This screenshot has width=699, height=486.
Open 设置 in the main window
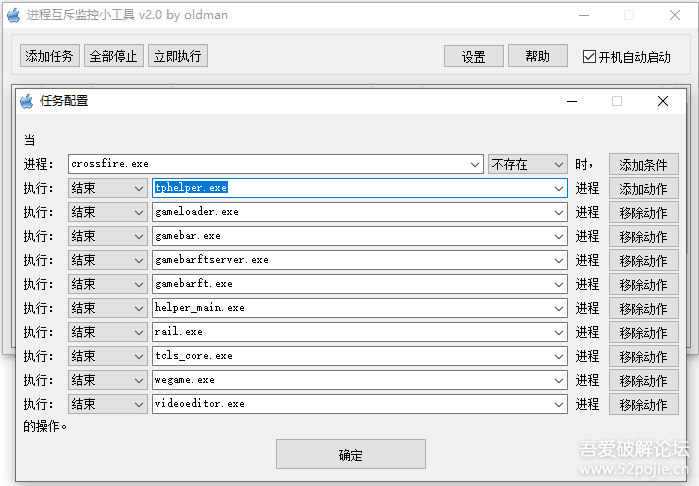point(473,56)
